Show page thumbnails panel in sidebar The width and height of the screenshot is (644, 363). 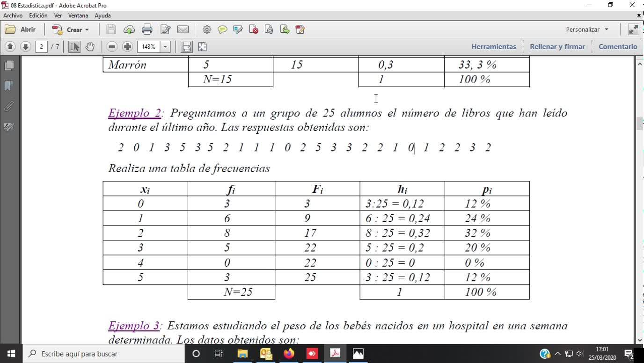point(9,65)
